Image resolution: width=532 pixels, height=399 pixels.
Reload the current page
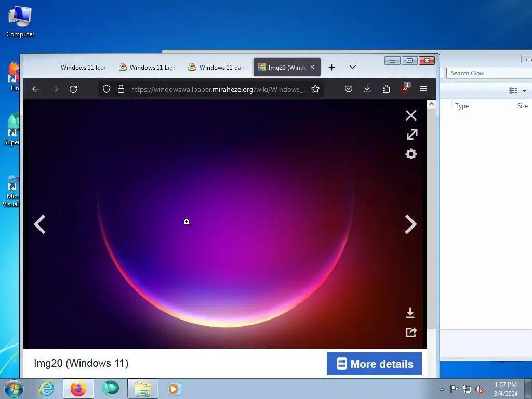click(x=73, y=89)
